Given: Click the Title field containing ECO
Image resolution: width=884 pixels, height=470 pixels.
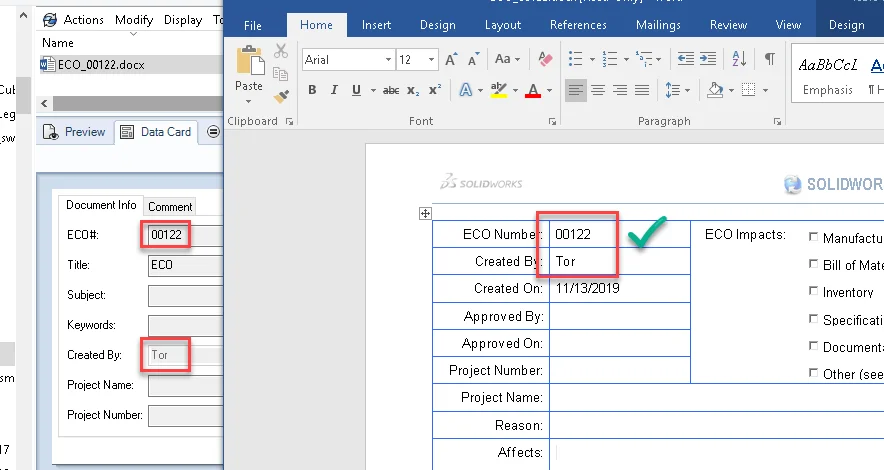Looking at the screenshot, I should 184,266.
